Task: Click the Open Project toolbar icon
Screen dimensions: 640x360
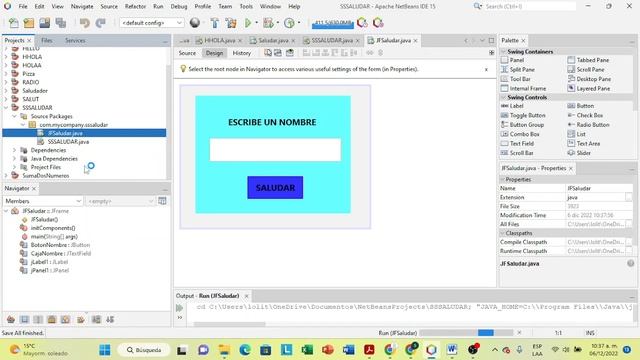Action: (44, 23)
